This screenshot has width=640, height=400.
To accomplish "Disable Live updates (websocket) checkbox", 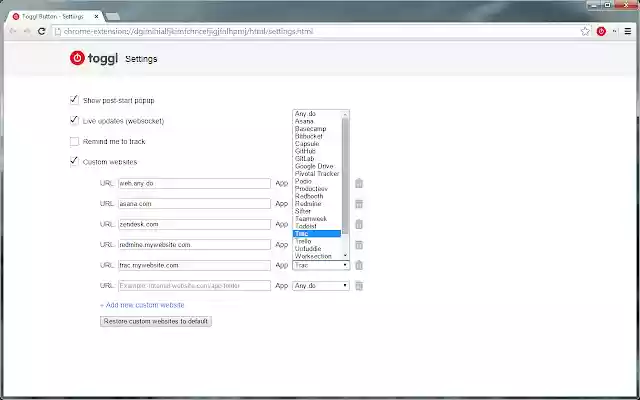I will click(x=74, y=121).
